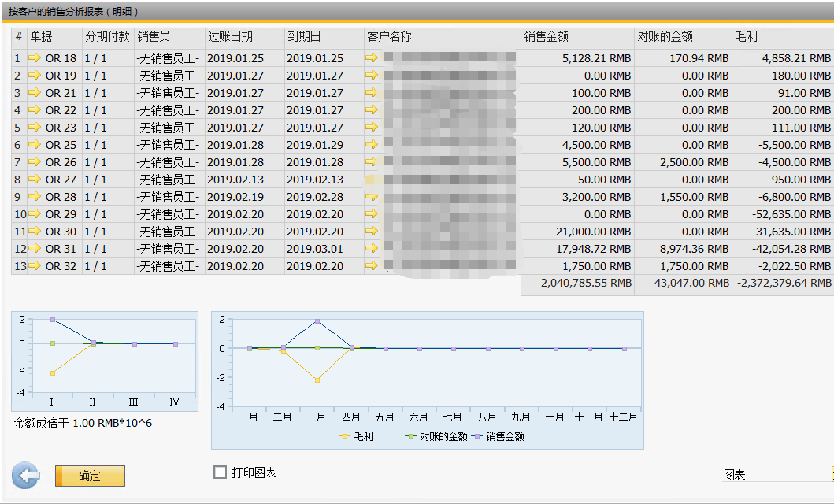Select sales amount cell 21,000.00 RMB

click(x=577, y=232)
